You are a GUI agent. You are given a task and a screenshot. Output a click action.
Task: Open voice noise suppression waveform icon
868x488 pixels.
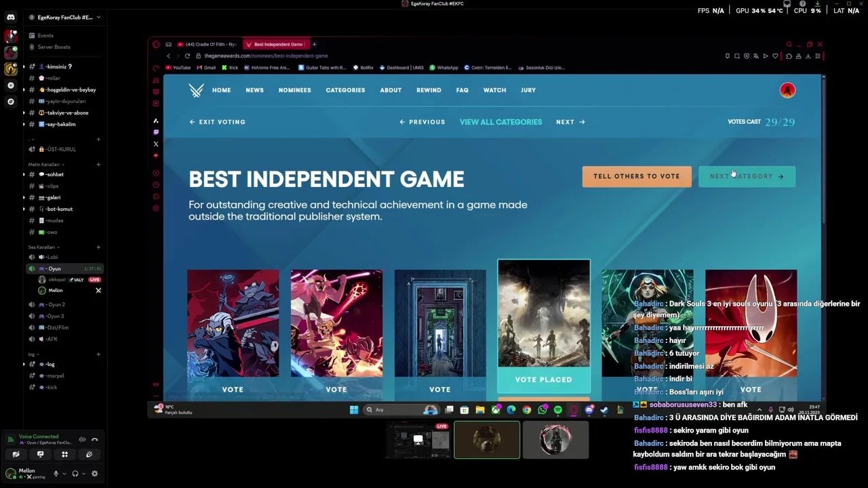point(82,439)
